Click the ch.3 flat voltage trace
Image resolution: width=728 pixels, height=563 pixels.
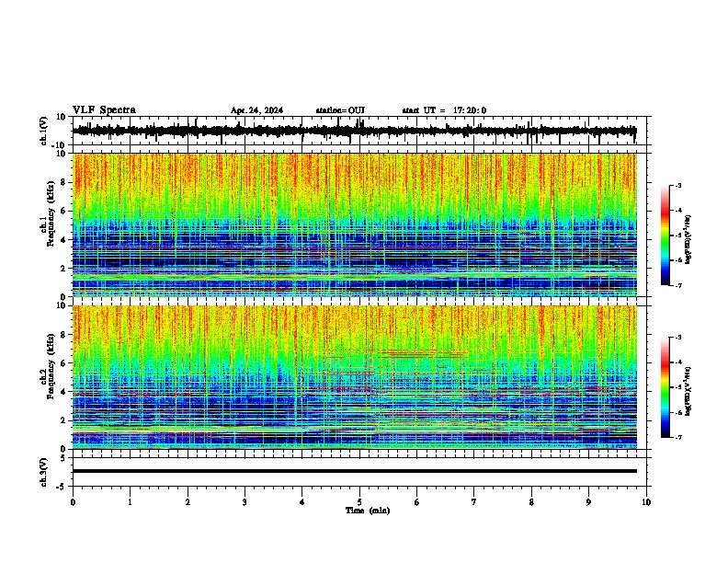(x=355, y=471)
